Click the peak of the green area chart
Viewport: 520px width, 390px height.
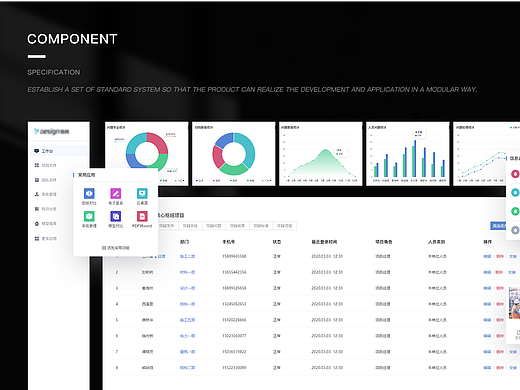(x=325, y=150)
